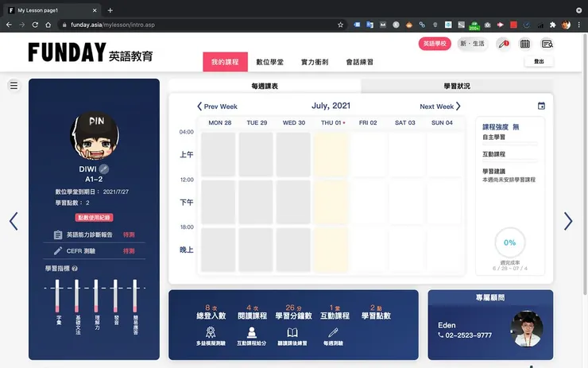Click the FUNDAY 英語教育 logo
This screenshot has height=368, width=588.
[91, 52]
